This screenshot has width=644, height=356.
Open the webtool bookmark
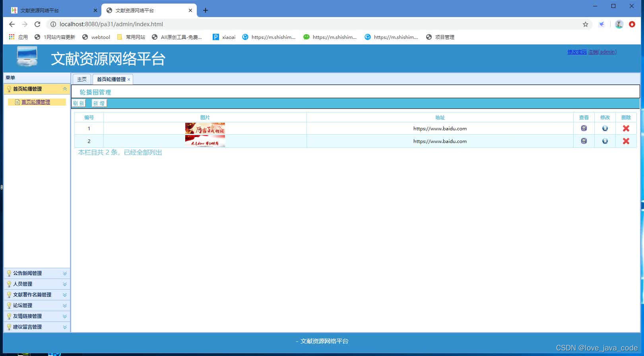96,37
